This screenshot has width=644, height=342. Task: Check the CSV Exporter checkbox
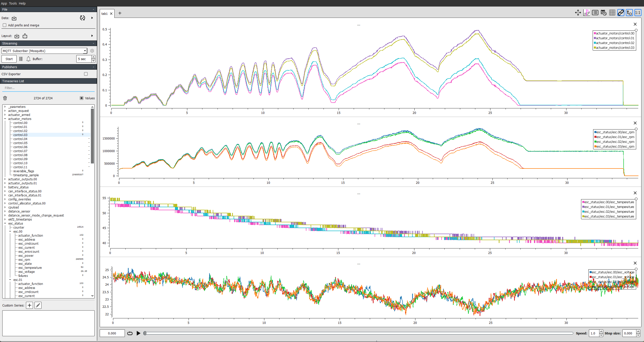coord(86,74)
